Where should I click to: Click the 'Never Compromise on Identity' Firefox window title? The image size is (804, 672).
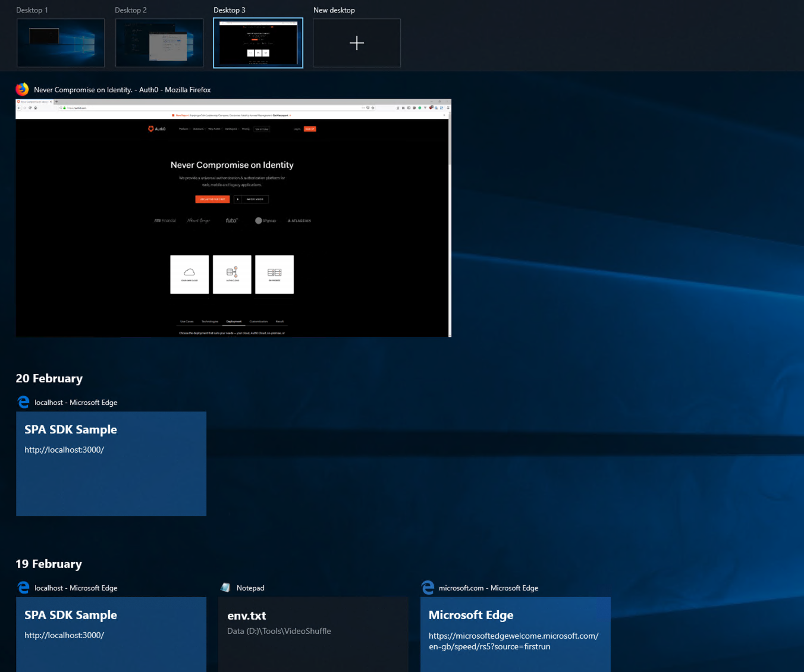click(x=123, y=90)
